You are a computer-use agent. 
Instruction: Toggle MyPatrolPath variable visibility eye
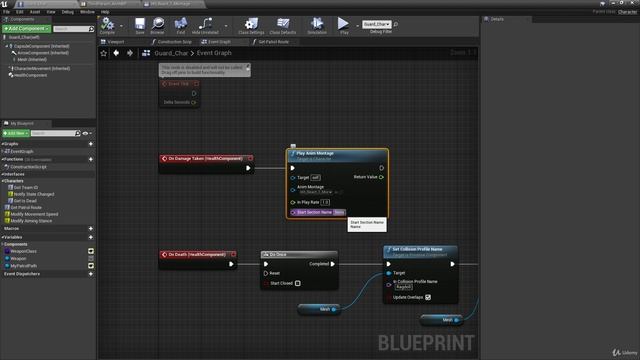pyautogui.click(x=91, y=266)
